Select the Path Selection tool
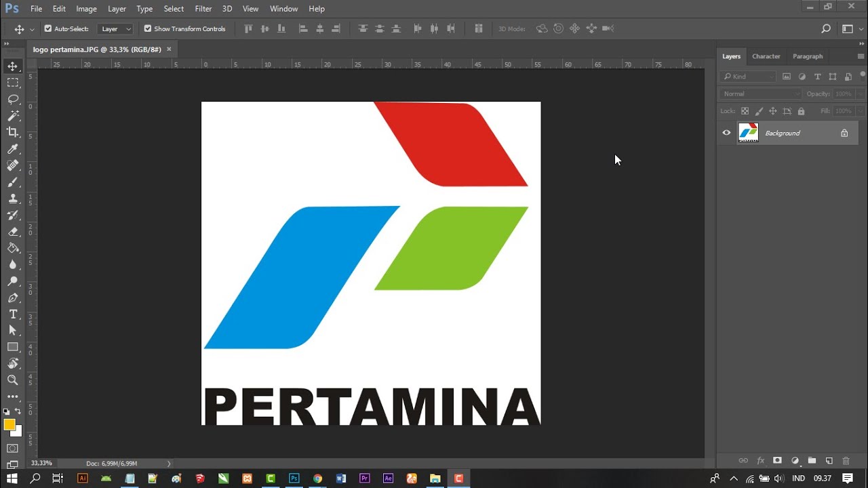The height and width of the screenshot is (488, 868). 13,331
